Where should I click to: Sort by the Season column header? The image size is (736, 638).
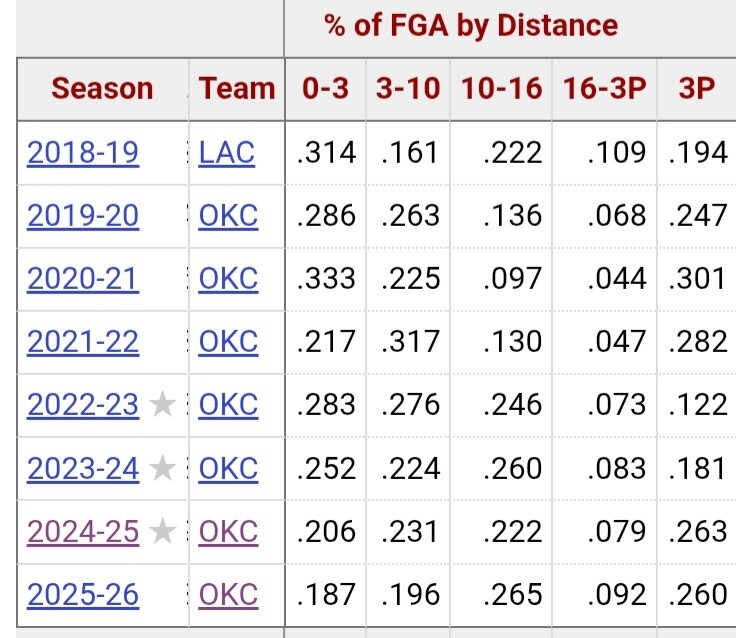tap(103, 88)
